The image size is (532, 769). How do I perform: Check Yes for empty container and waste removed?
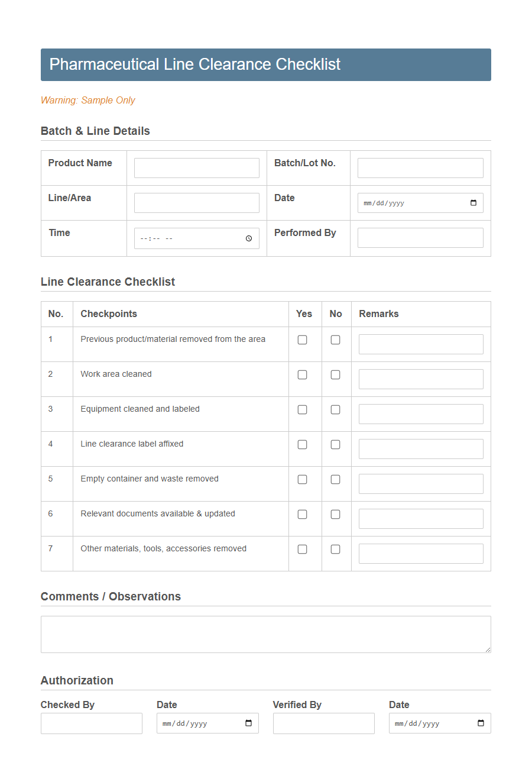point(302,479)
